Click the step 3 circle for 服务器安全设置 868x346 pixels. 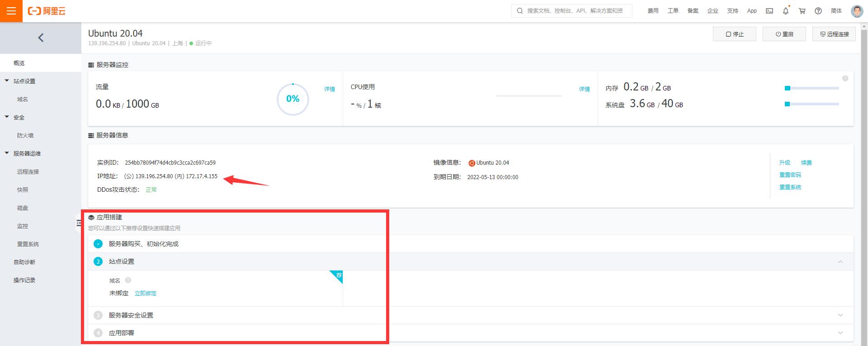98,315
